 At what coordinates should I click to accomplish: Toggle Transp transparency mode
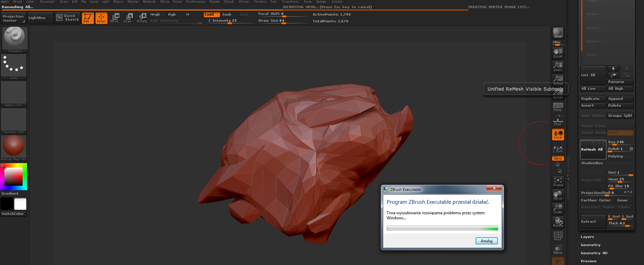[558, 249]
